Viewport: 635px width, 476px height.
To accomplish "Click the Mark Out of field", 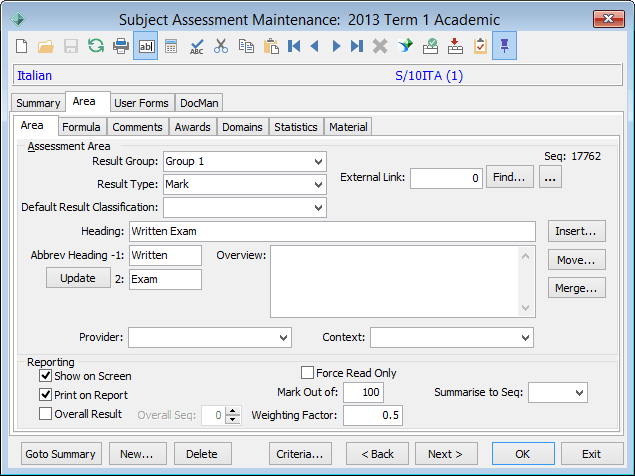I will [x=363, y=392].
